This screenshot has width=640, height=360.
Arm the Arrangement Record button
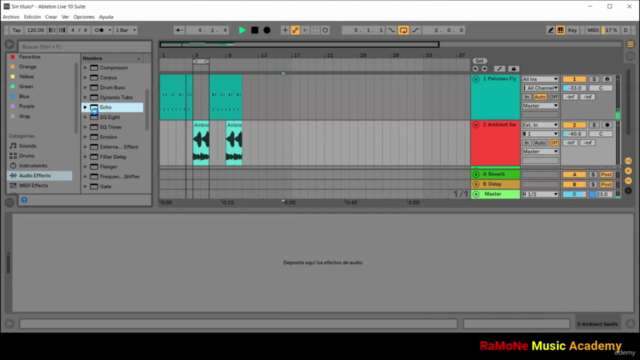coord(267,30)
